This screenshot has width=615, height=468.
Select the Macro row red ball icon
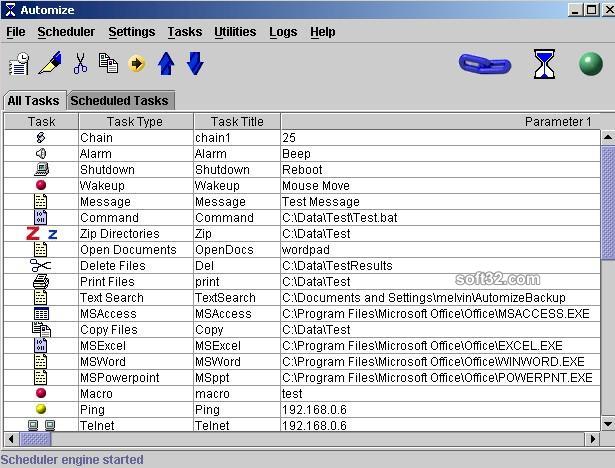(41, 393)
